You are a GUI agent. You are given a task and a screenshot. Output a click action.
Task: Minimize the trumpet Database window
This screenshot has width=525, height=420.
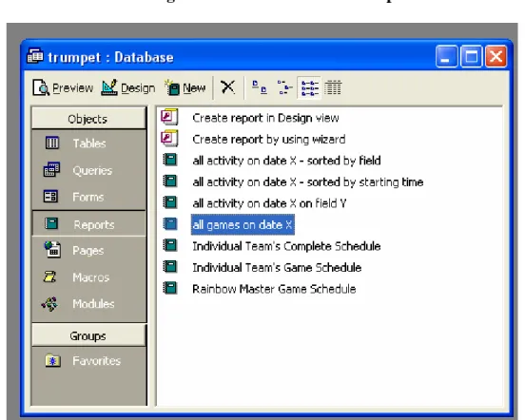446,56
